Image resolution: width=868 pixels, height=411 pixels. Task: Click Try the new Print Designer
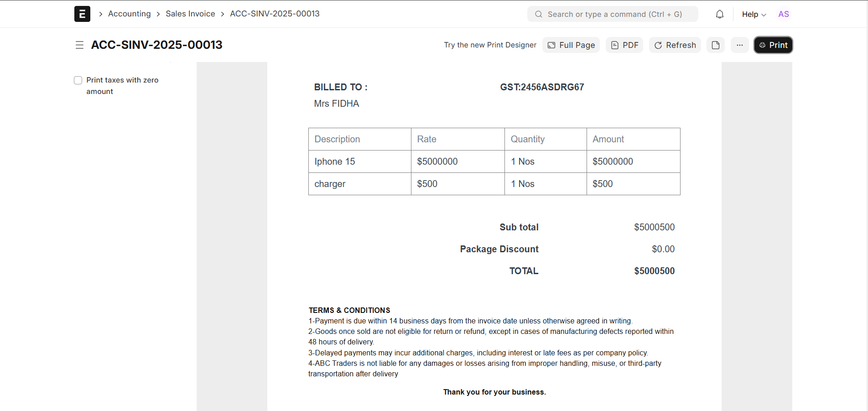click(490, 45)
